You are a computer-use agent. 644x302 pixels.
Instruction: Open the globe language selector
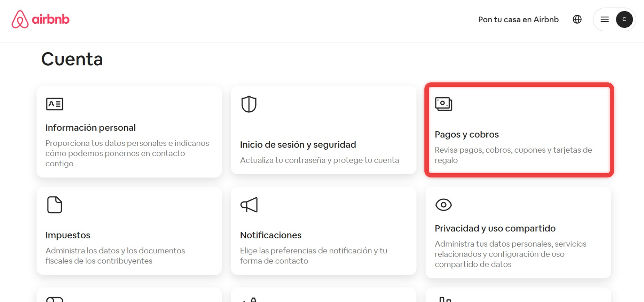pyautogui.click(x=577, y=19)
